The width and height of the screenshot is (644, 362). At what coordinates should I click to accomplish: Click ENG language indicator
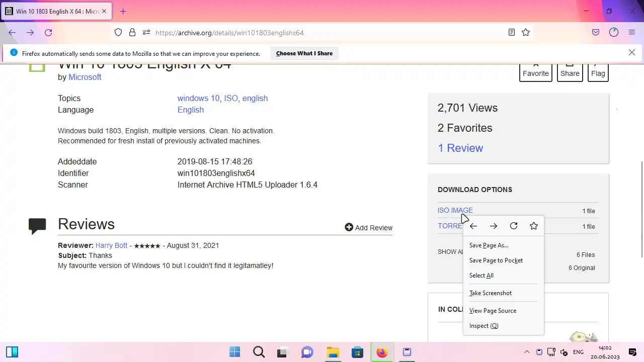pyautogui.click(x=579, y=352)
